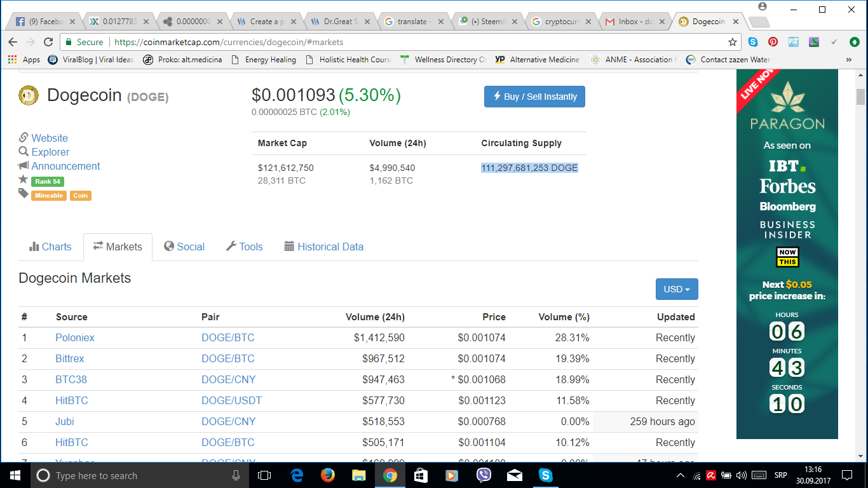Open the Viber taskbar icon
868x488 pixels.
484,475
